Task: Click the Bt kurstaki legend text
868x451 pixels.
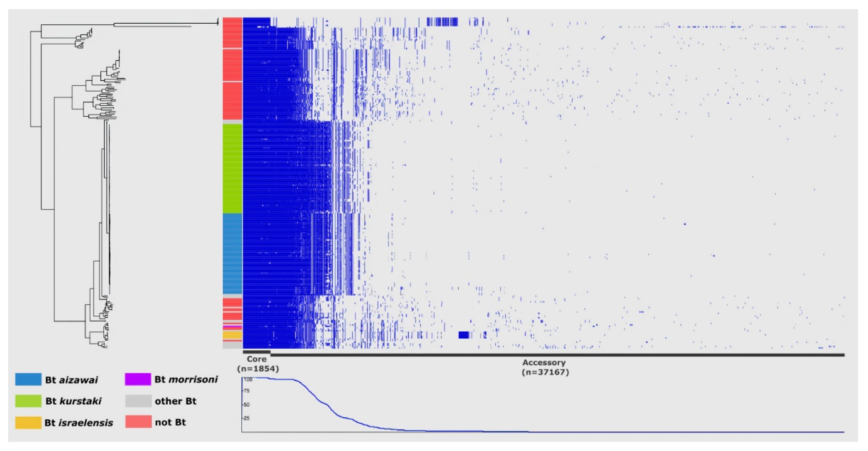Action: pyautogui.click(x=73, y=401)
